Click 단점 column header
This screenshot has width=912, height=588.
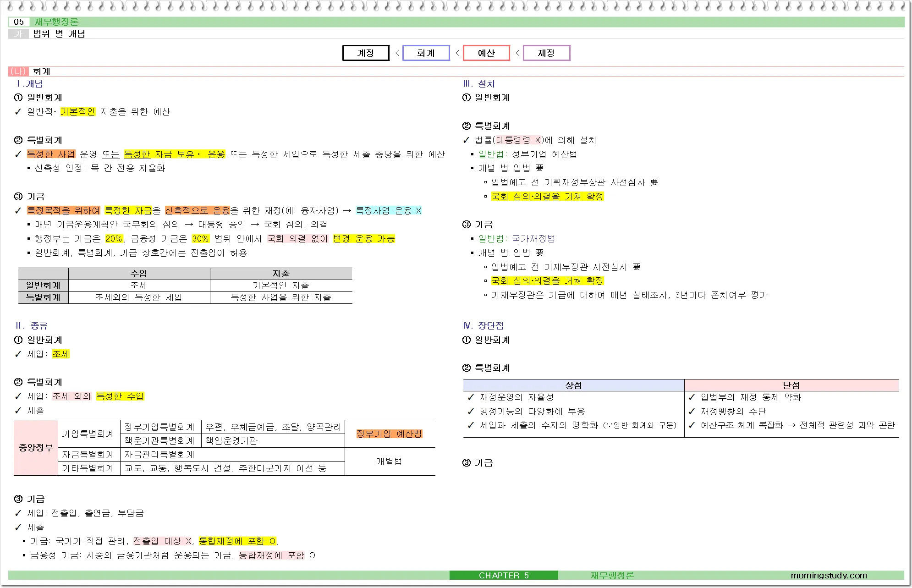[791, 385]
